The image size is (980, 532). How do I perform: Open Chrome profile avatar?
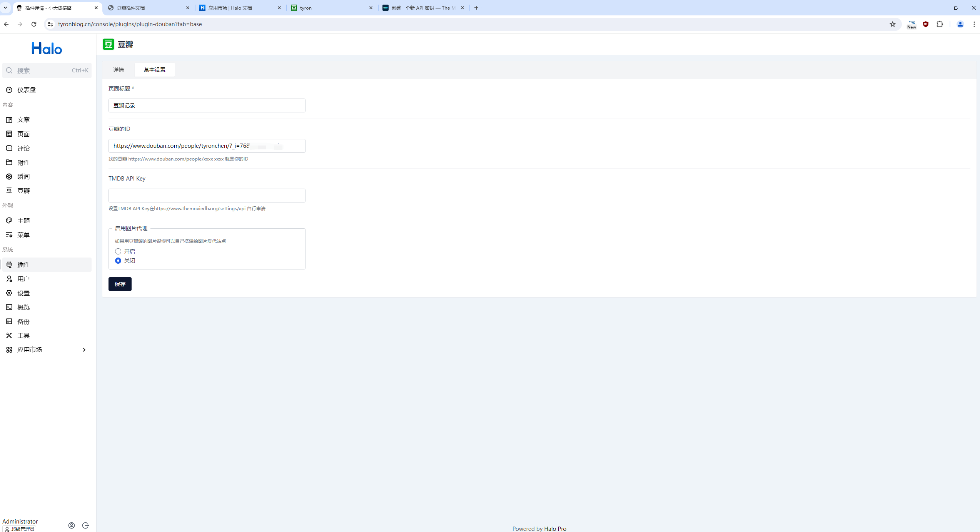[x=960, y=24]
